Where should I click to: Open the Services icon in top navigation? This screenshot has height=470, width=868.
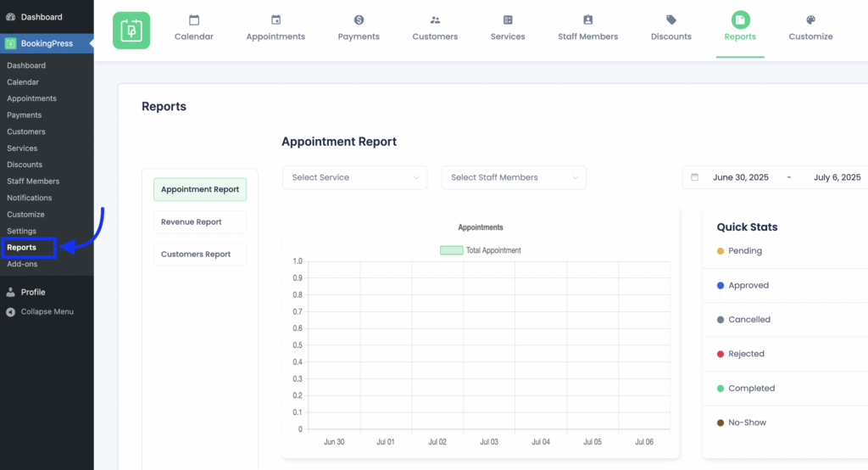[508, 20]
